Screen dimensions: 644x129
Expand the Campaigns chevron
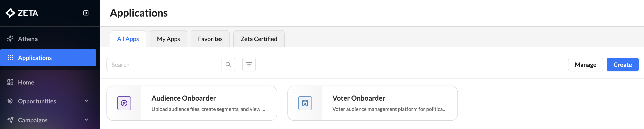click(x=86, y=120)
